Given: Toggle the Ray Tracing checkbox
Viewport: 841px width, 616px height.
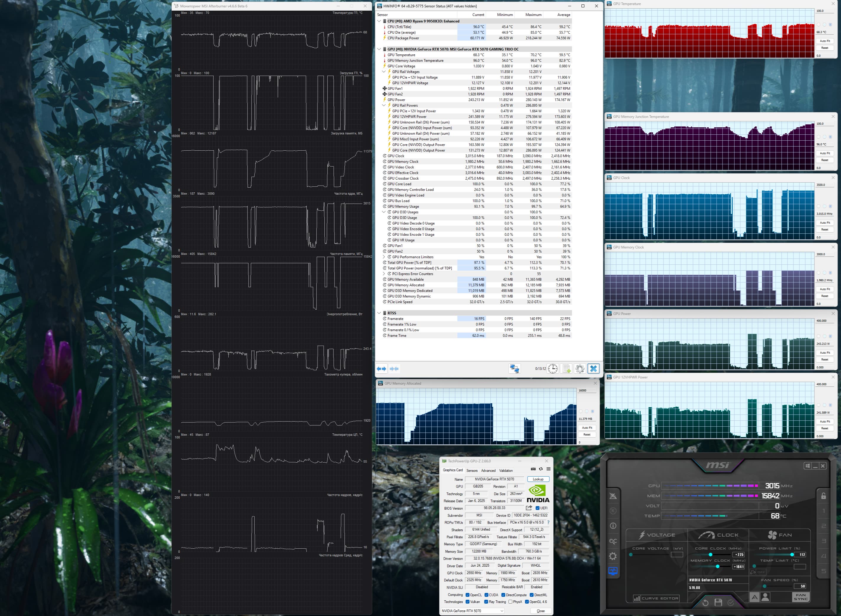Looking at the screenshot, I should click(486, 602).
